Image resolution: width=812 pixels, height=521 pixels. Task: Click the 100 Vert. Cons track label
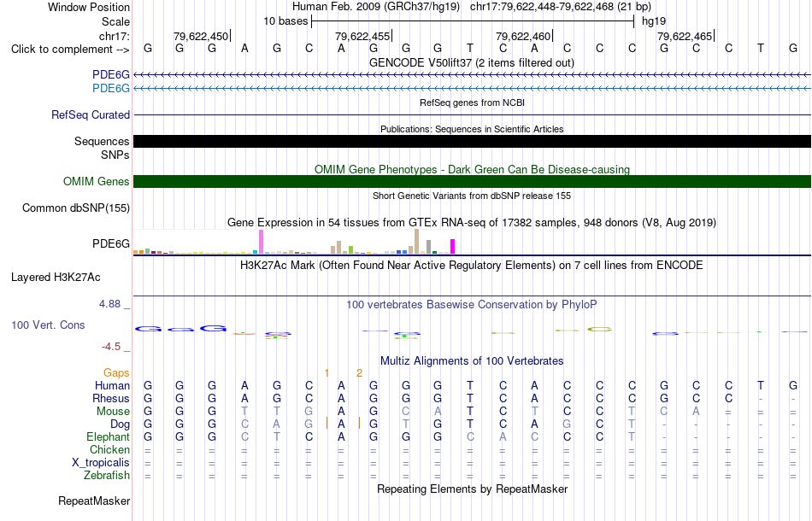(x=48, y=325)
